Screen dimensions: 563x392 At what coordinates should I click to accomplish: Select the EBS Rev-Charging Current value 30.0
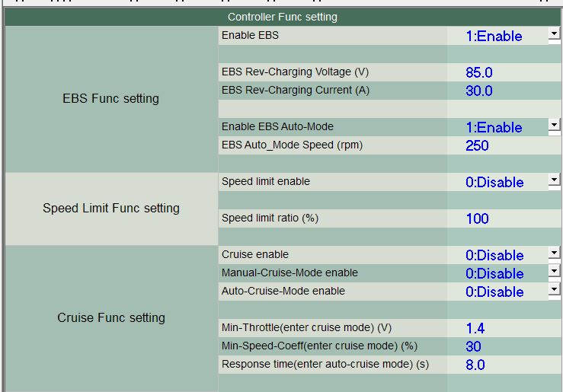coord(479,91)
